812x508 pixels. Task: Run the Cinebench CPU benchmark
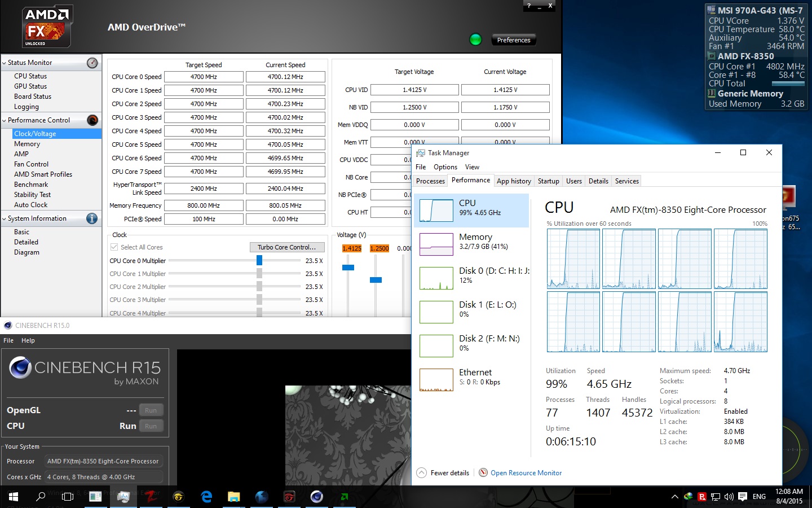pos(151,426)
